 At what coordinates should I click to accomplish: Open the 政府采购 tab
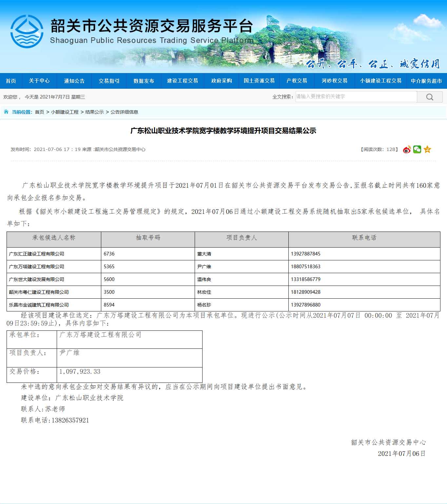tap(222, 81)
